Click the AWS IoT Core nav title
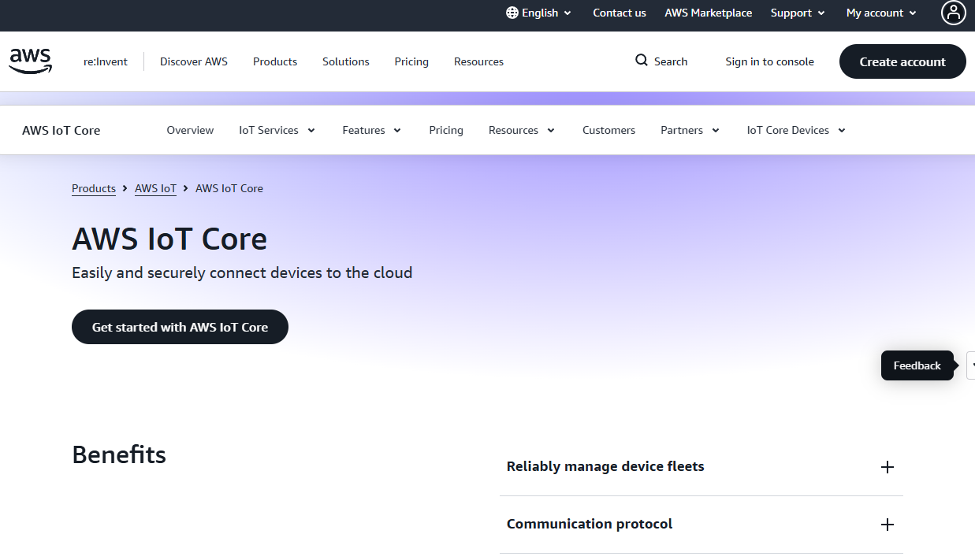 coord(61,130)
